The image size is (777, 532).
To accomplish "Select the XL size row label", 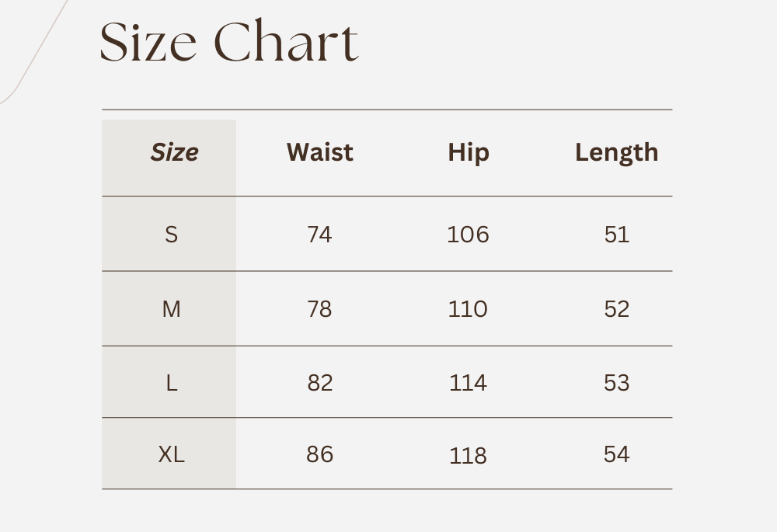I will (172, 454).
